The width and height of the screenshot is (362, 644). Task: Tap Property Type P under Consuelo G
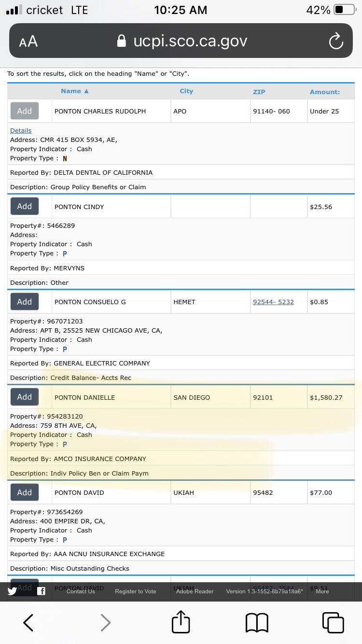click(x=65, y=349)
